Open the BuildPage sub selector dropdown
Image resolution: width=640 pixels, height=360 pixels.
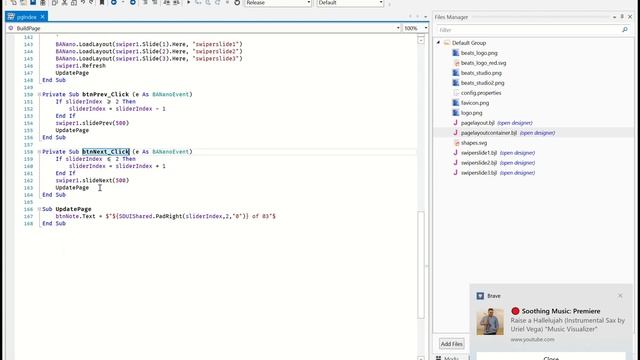(398, 28)
